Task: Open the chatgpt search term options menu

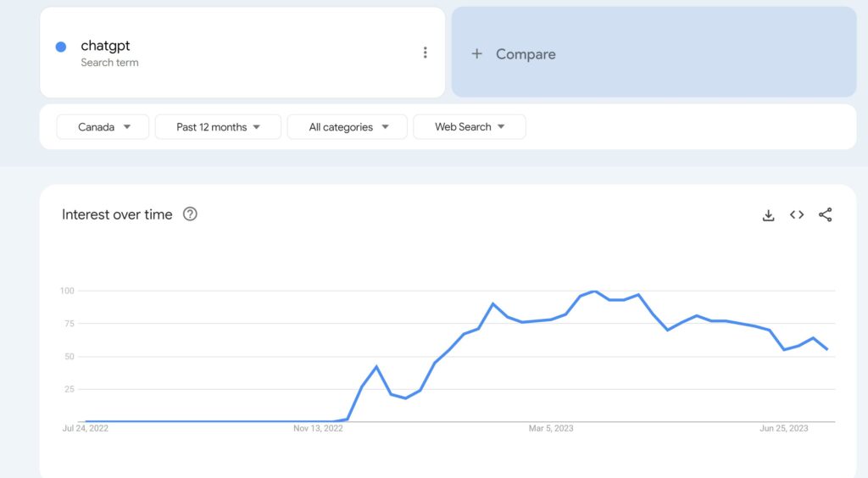Action: tap(426, 53)
